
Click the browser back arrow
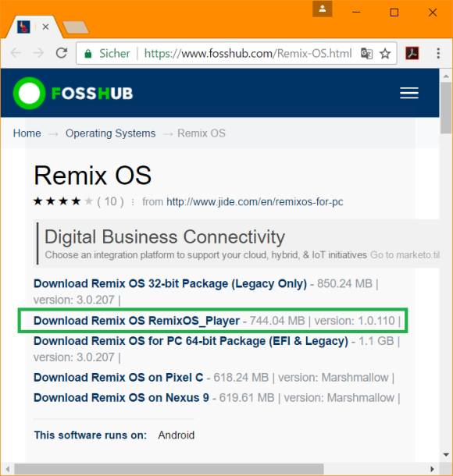pyautogui.click(x=16, y=53)
